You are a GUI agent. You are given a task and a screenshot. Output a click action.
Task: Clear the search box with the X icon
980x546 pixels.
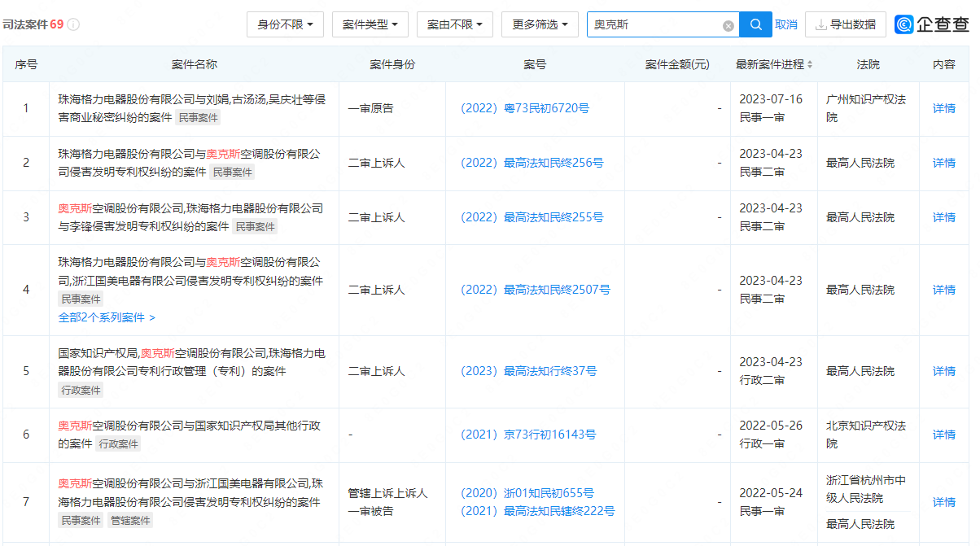[x=728, y=25]
